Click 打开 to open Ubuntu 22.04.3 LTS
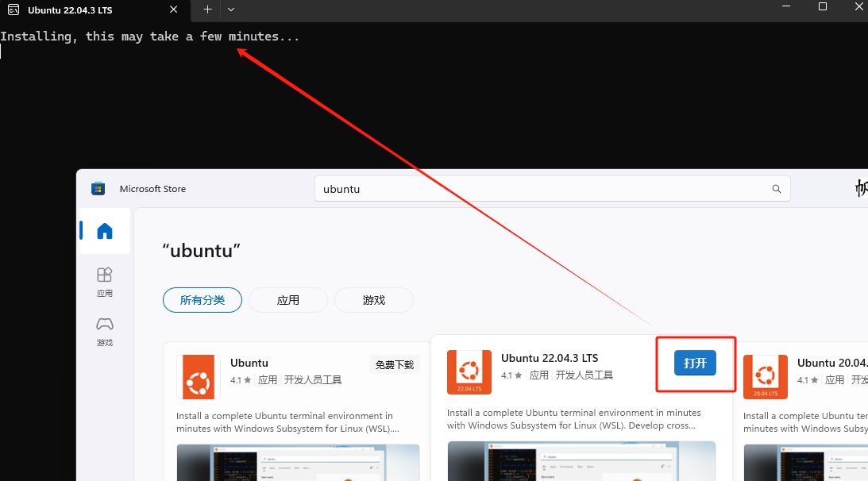868x481 pixels. click(x=695, y=363)
